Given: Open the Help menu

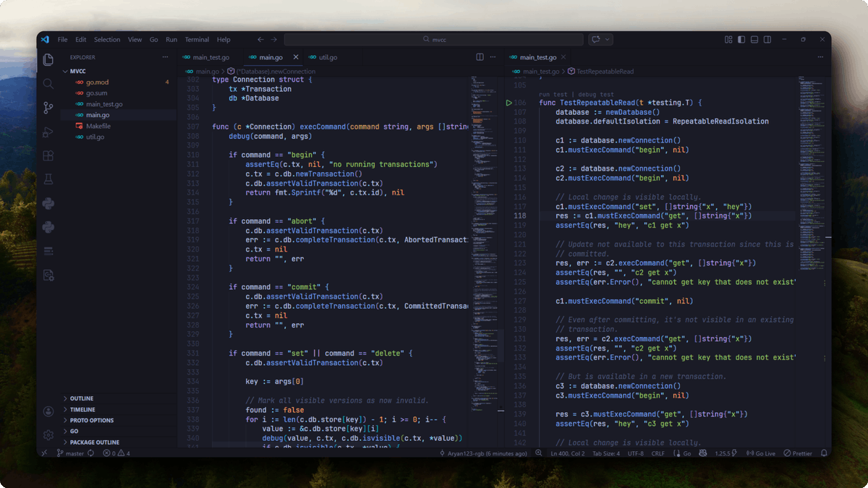Looking at the screenshot, I should [224, 40].
